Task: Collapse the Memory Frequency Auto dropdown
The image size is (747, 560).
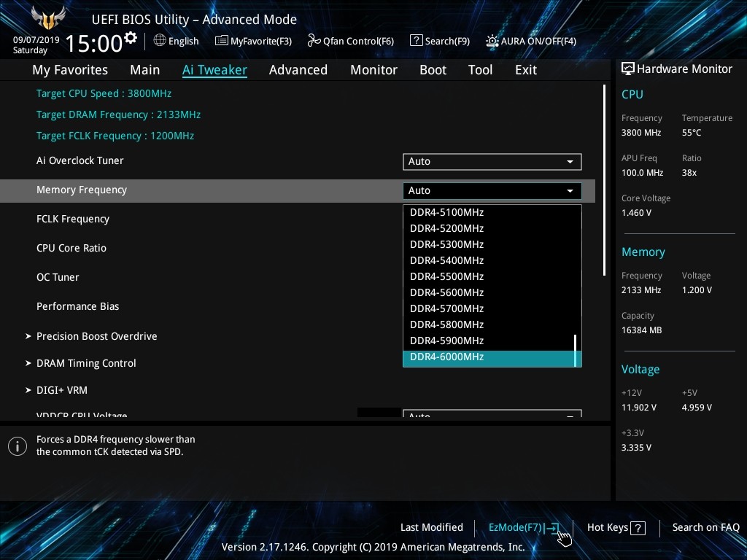Action: click(492, 190)
